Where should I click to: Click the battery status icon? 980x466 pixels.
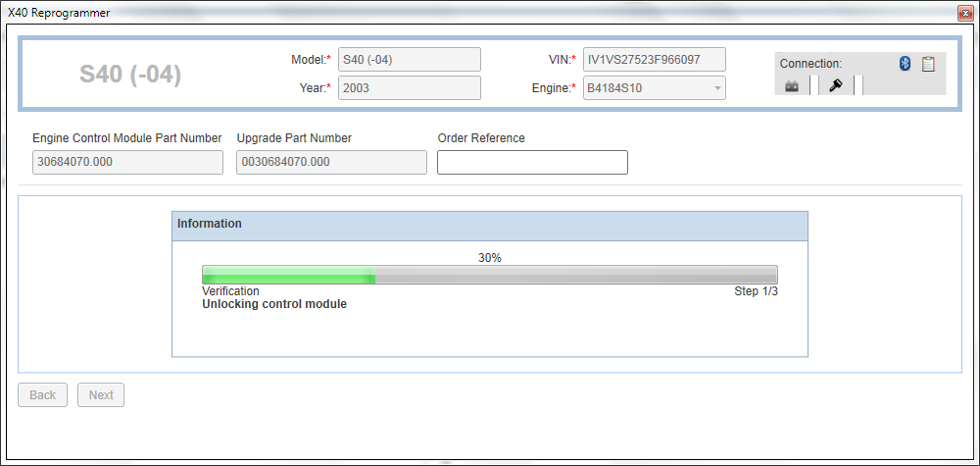(x=792, y=86)
